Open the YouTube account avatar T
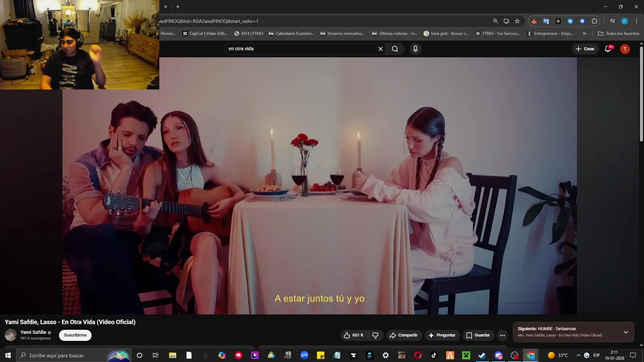The image size is (644, 362). tap(625, 49)
